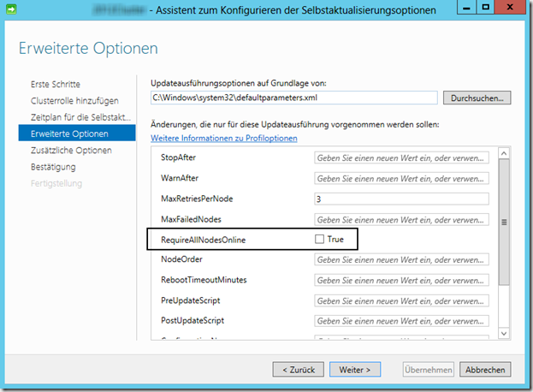Screen dimensions: 533x392
Task: Click the defaultparameters.xml path field
Action: tap(294, 98)
